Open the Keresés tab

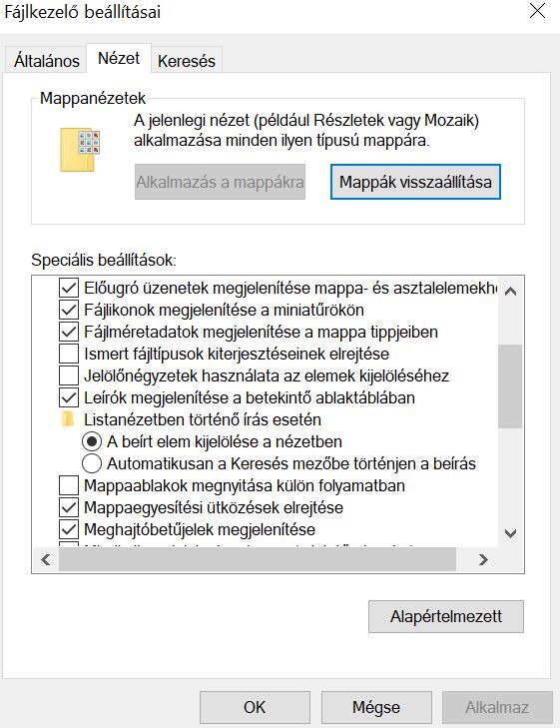187,60
